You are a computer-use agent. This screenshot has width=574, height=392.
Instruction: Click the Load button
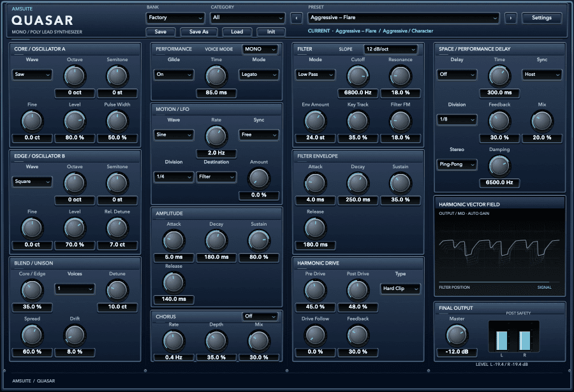(237, 32)
